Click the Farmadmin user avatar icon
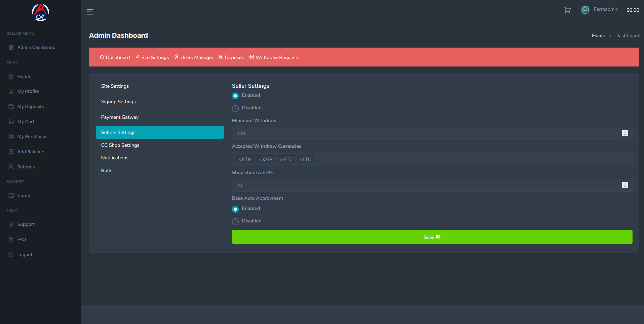This screenshot has height=324, width=644. (x=585, y=10)
